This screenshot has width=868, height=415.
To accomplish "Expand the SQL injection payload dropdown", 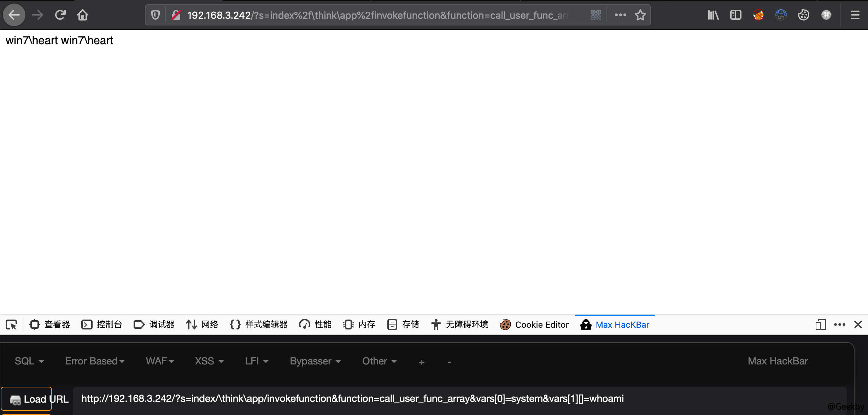I will click(x=29, y=361).
